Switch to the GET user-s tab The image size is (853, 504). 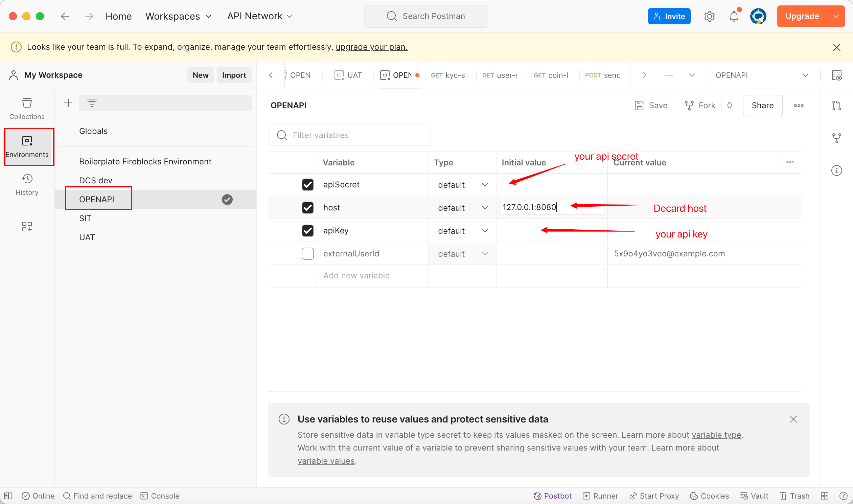click(499, 75)
